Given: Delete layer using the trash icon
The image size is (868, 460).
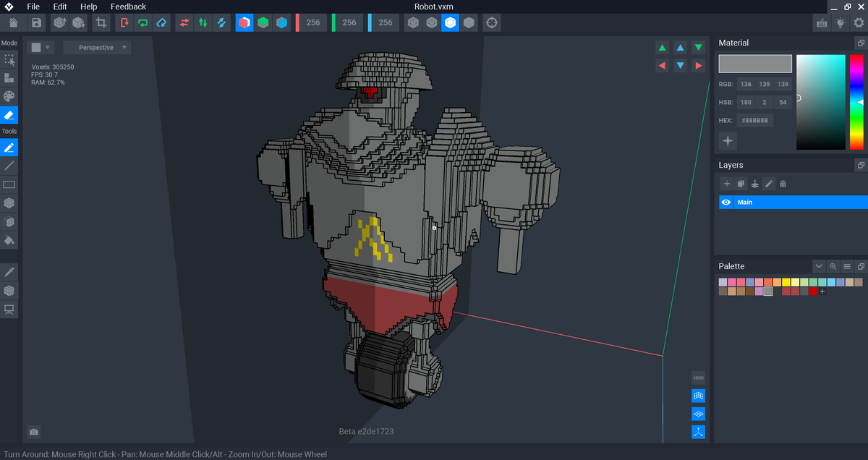Looking at the screenshot, I should (783, 184).
